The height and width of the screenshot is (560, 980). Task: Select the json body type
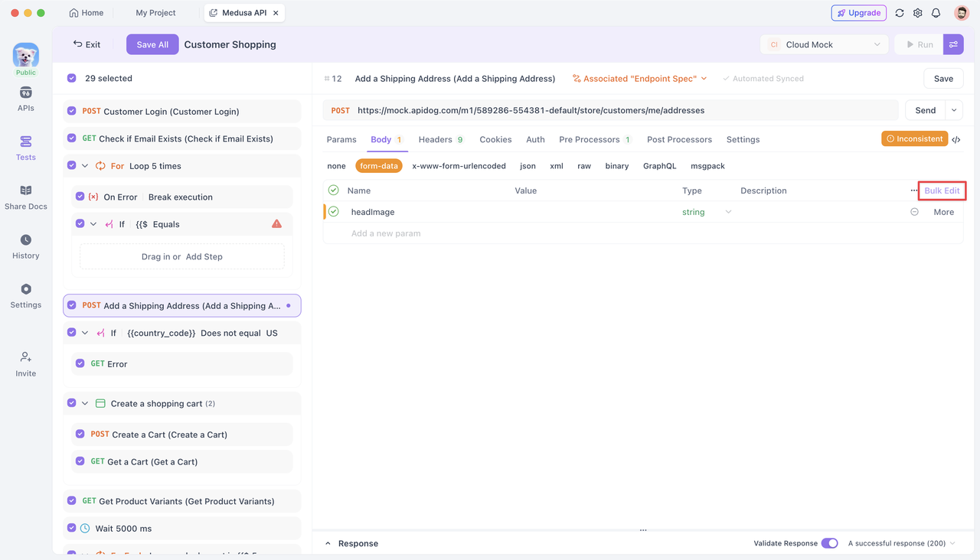pyautogui.click(x=528, y=166)
